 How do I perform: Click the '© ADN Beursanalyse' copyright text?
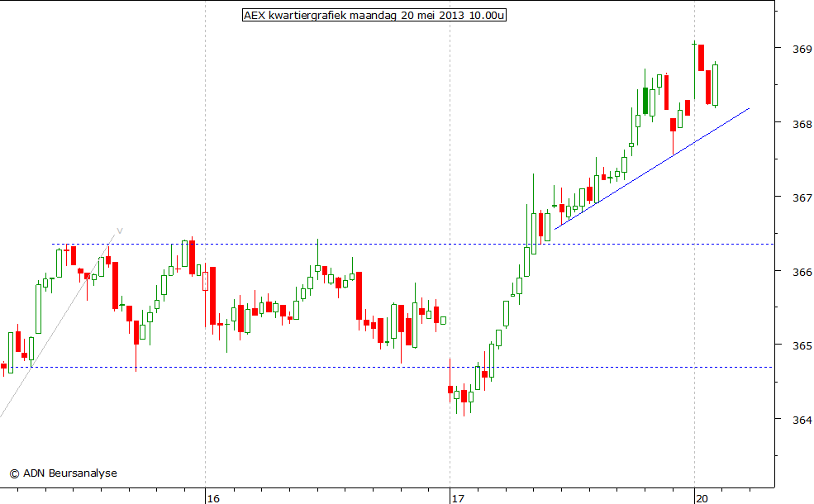pyautogui.click(x=64, y=473)
